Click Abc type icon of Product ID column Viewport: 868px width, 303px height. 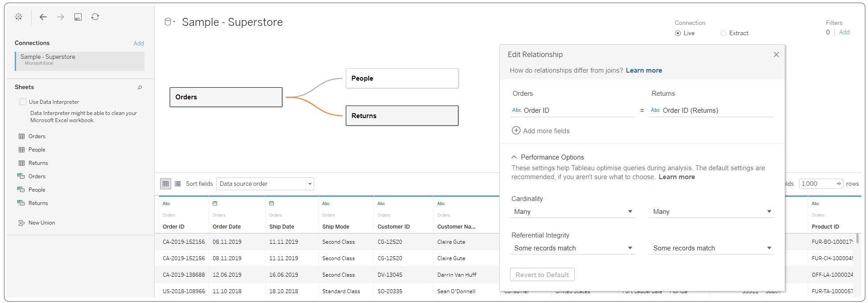pyautogui.click(x=815, y=204)
